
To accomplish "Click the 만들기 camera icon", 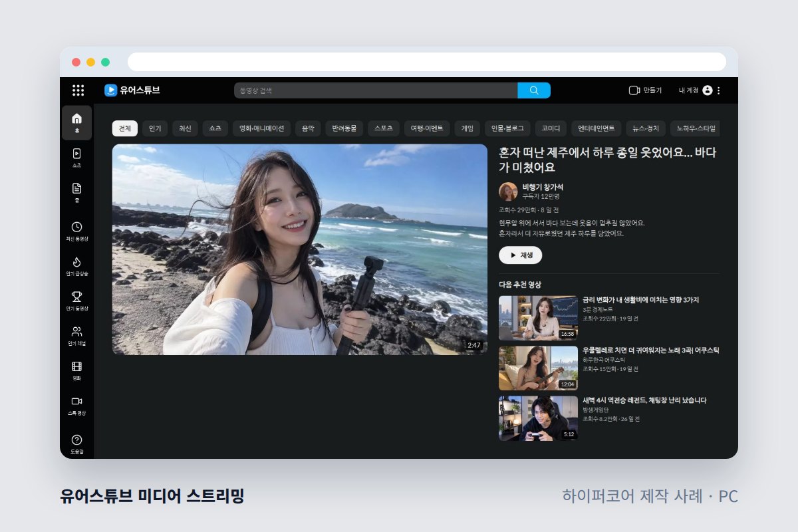I will pyautogui.click(x=634, y=90).
